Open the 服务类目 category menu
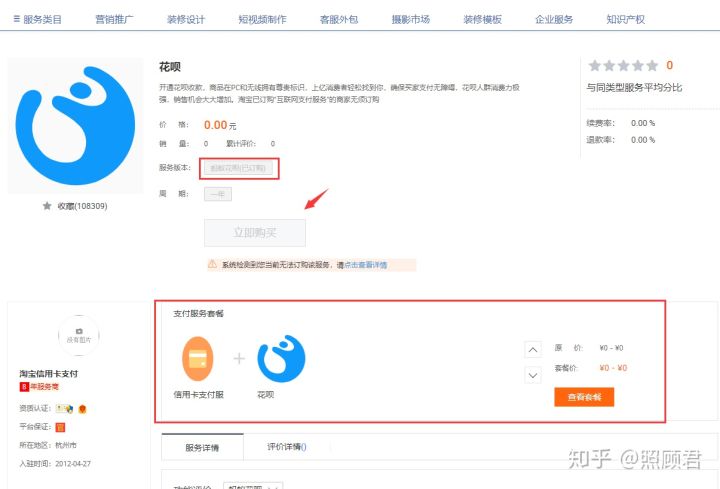 37,19
